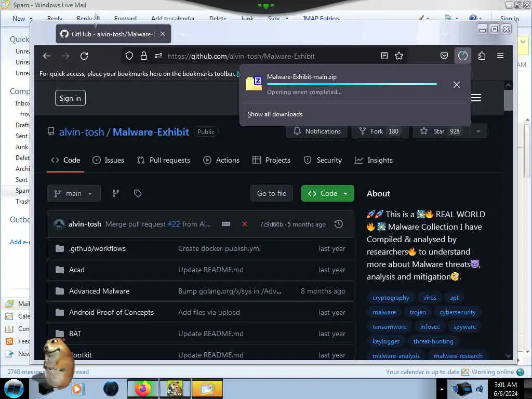Open pull request #22 link
Viewport: 532px width, 399px height.
(174, 224)
